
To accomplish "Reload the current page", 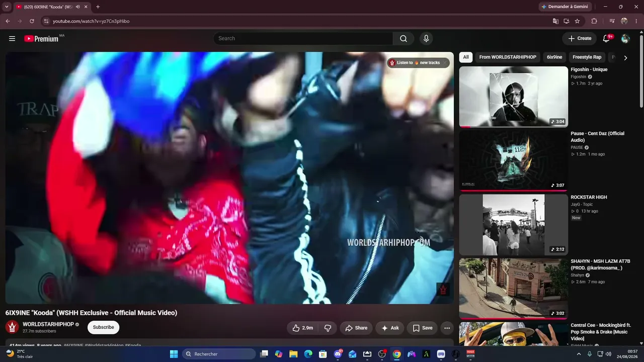I will pyautogui.click(x=32, y=21).
